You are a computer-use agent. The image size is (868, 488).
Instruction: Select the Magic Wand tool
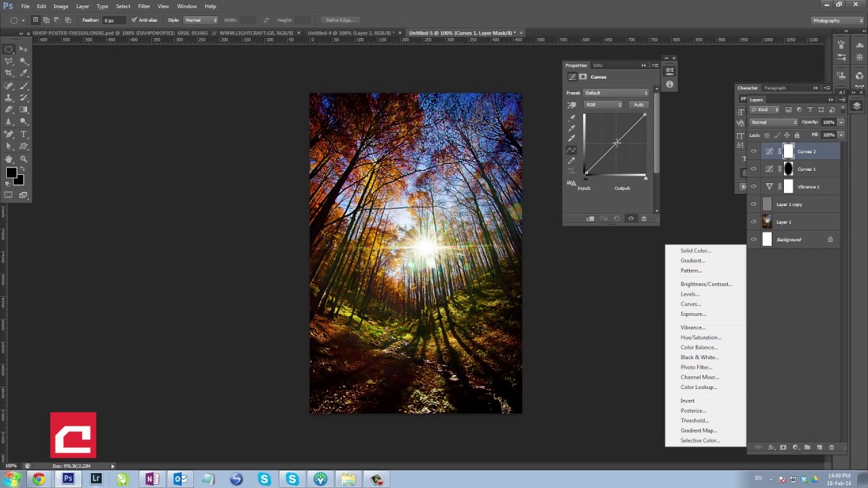pyautogui.click(x=24, y=61)
